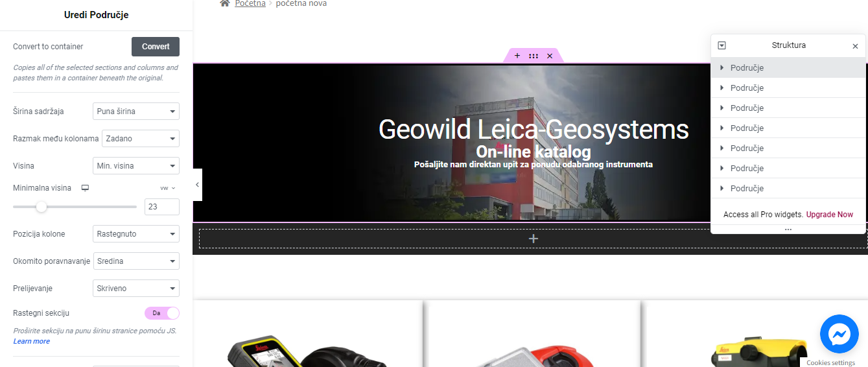Screen dimensions: 868x367
Task: Click the home icon in the breadcrumb
Action: [x=224, y=3]
